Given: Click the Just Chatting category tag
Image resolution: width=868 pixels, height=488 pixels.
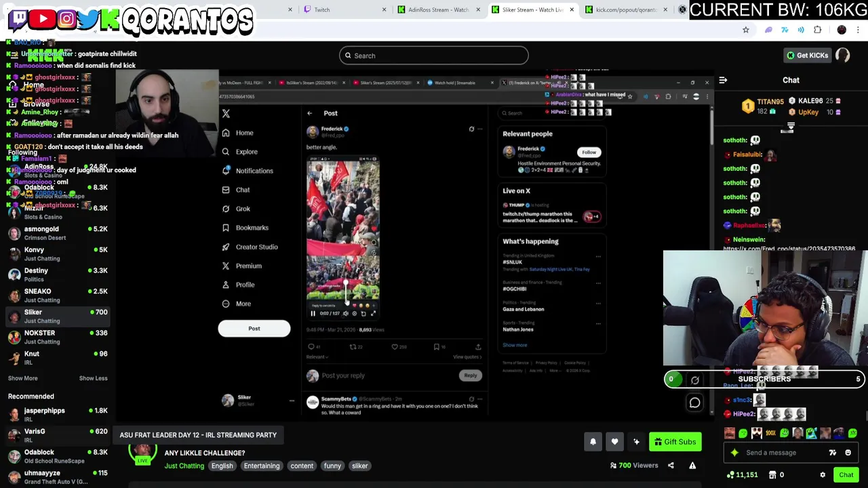Looking at the screenshot, I should (184, 466).
